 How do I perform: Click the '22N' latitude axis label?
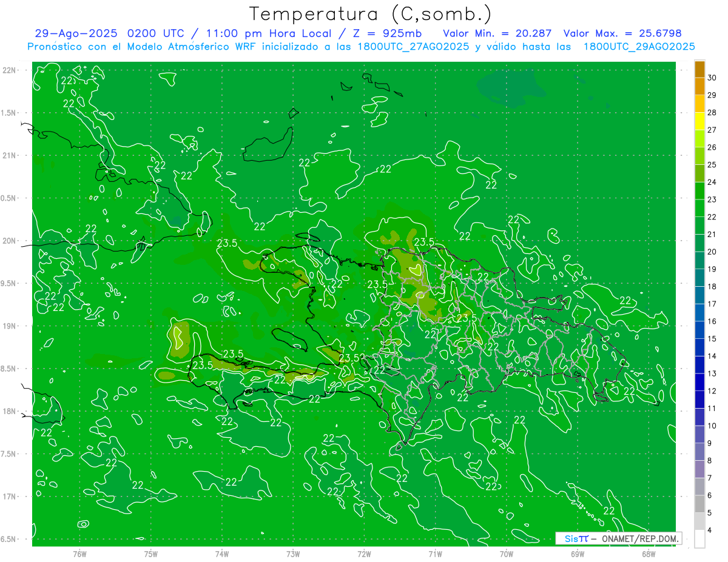tap(10, 70)
